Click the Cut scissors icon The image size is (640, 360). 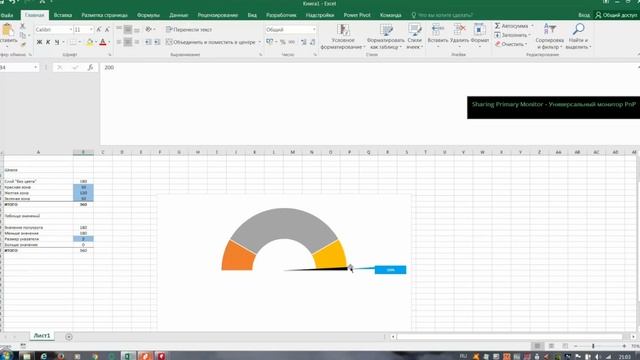(22, 26)
